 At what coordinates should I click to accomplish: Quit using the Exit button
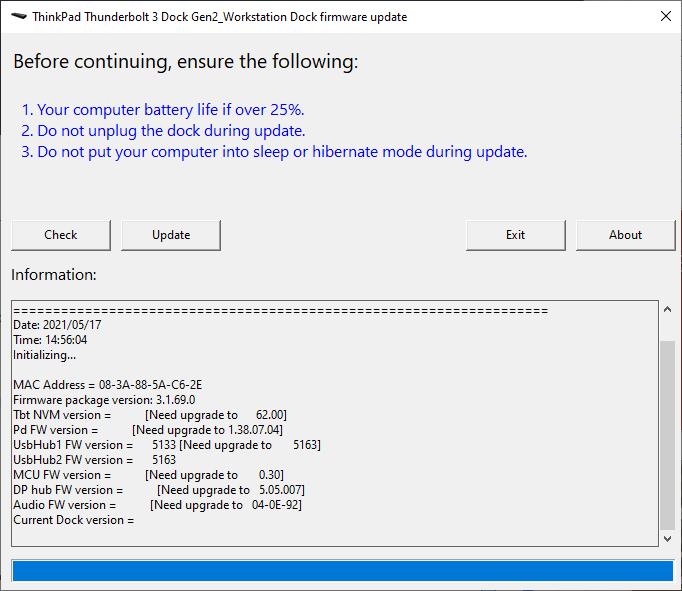(x=516, y=235)
